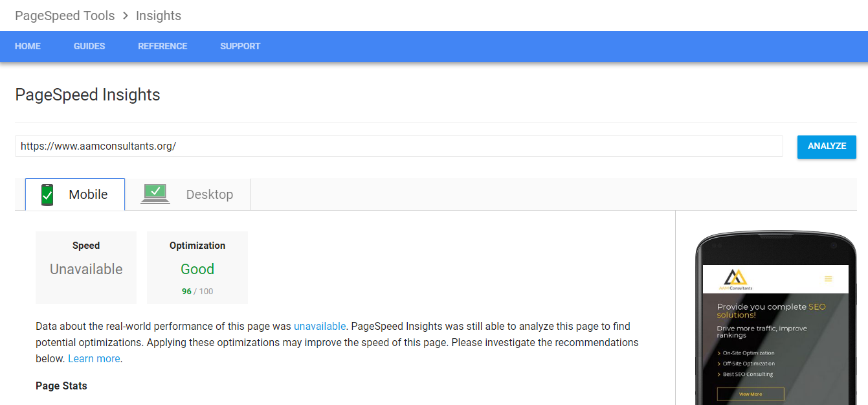
Task: Click inside the URL input field
Action: [x=259, y=146]
